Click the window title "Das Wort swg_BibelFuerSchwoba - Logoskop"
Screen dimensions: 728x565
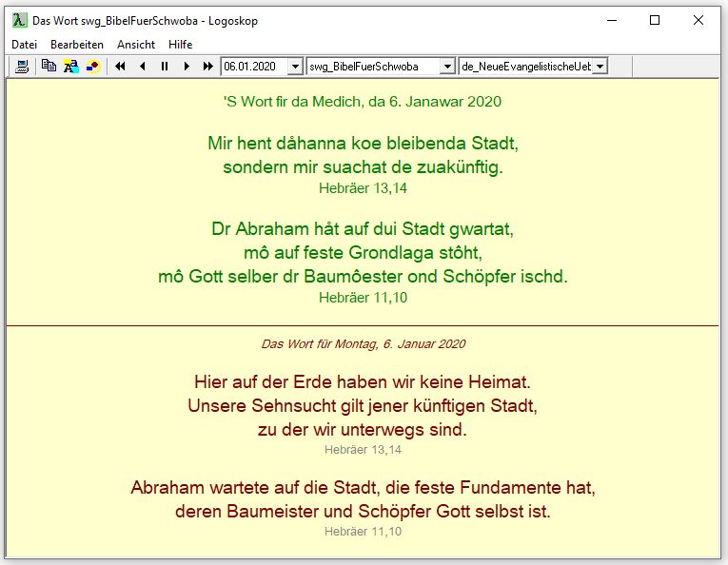pos(146,21)
